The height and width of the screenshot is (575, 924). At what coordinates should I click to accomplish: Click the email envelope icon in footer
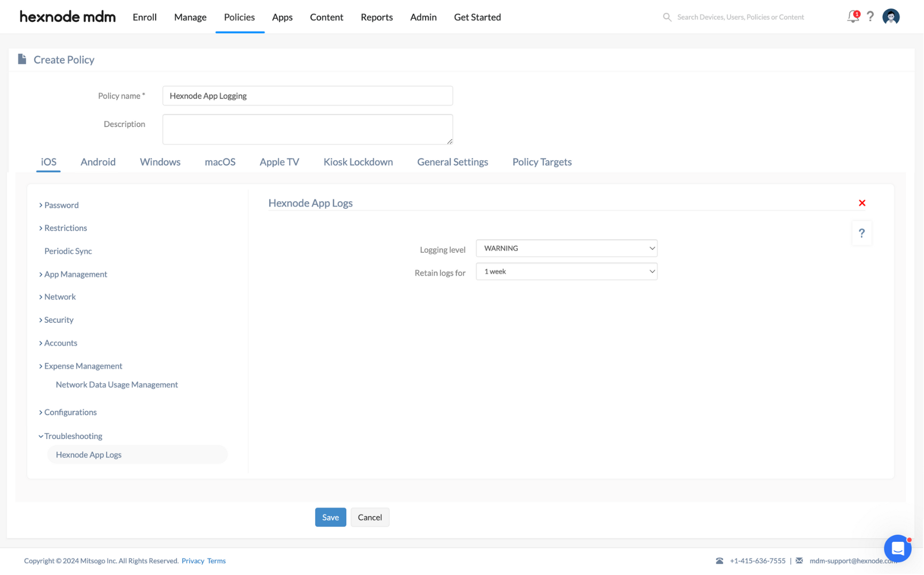[799, 561]
